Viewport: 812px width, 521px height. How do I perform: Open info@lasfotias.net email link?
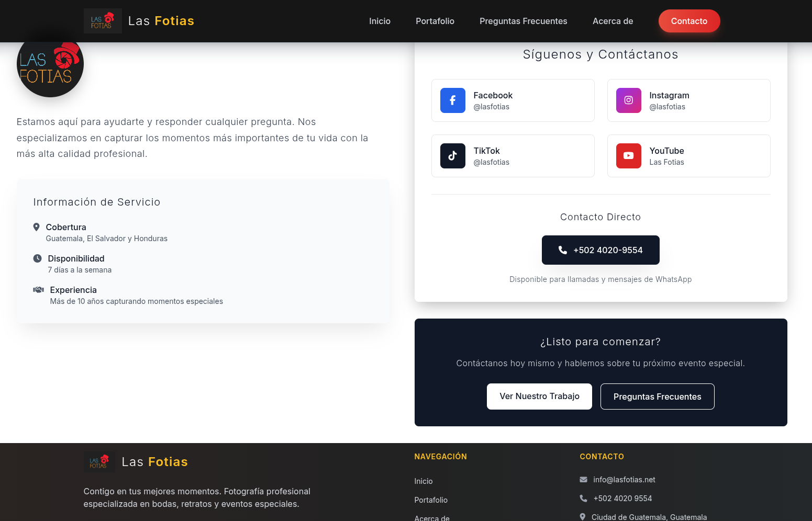(x=624, y=480)
